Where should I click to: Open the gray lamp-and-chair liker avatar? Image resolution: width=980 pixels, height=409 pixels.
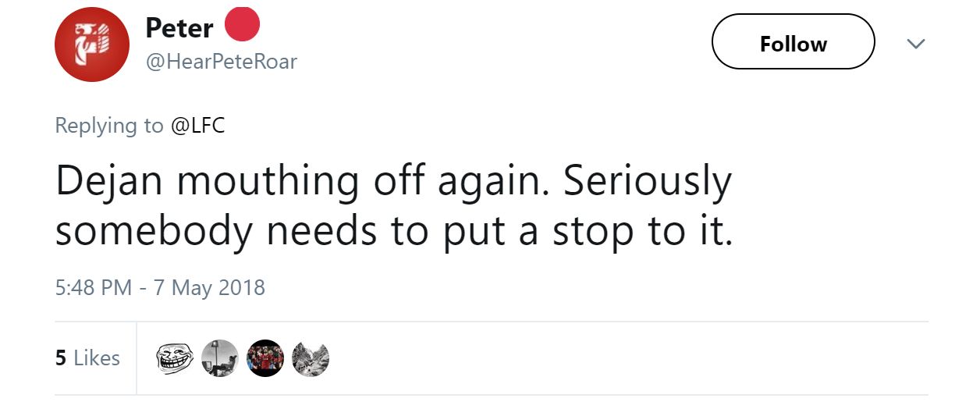pos(219,358)
